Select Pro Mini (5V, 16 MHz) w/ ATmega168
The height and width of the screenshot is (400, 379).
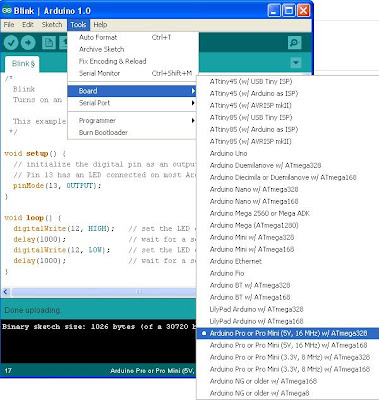tap(288, 346)
